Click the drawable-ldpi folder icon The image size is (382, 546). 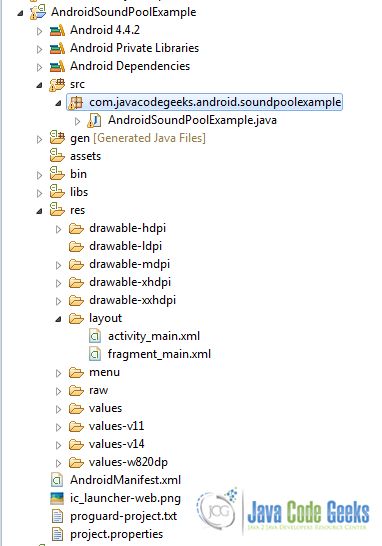pyautogui.click(x=76, y=247)
